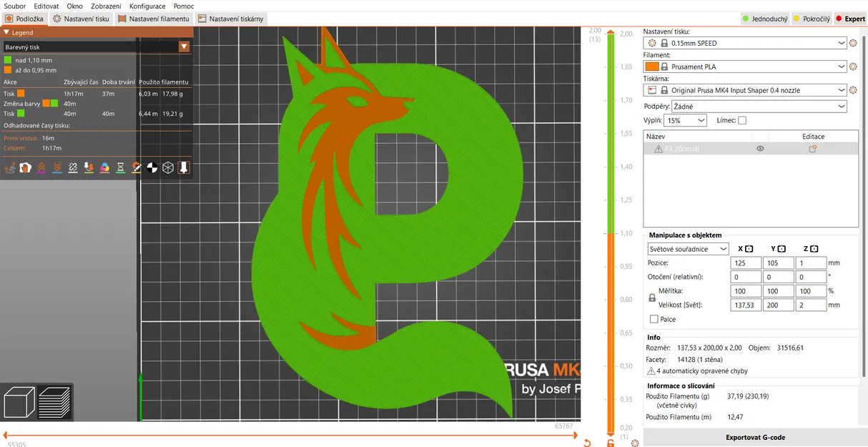This screenshot has height=447, width=868.
Task: Click the Pozice X field showing 125
Action: click(x=746, y=263)
